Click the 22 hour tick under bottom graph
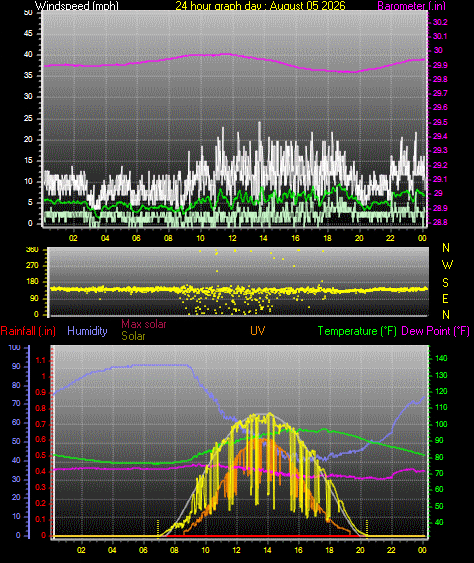 pos(391,550)
